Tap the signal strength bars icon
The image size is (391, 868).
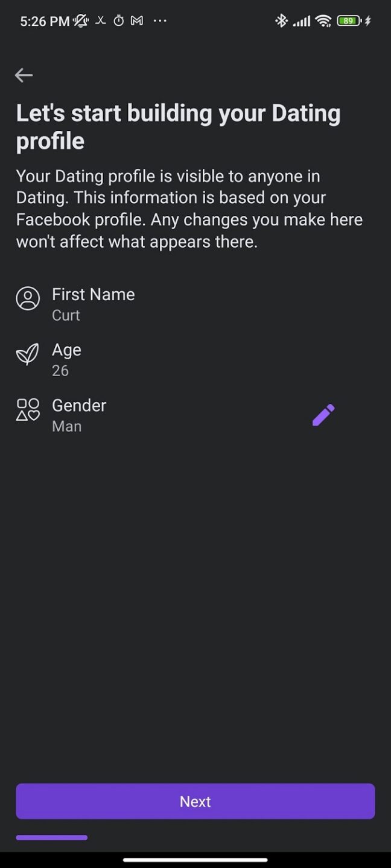301,20
